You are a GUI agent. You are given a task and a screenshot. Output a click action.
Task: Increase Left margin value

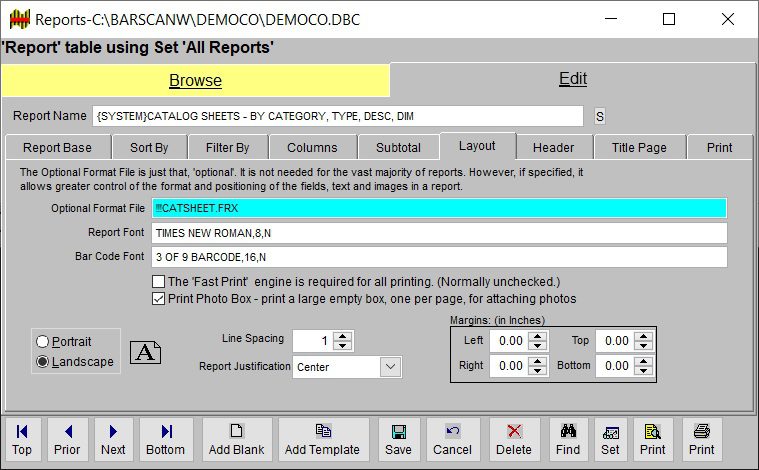coord(538,335)
